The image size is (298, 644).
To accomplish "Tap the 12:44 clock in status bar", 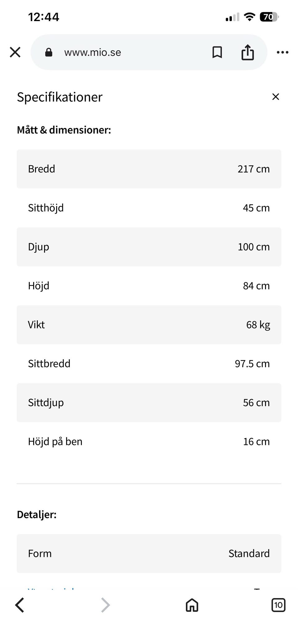I will click(x=43, y=17).
